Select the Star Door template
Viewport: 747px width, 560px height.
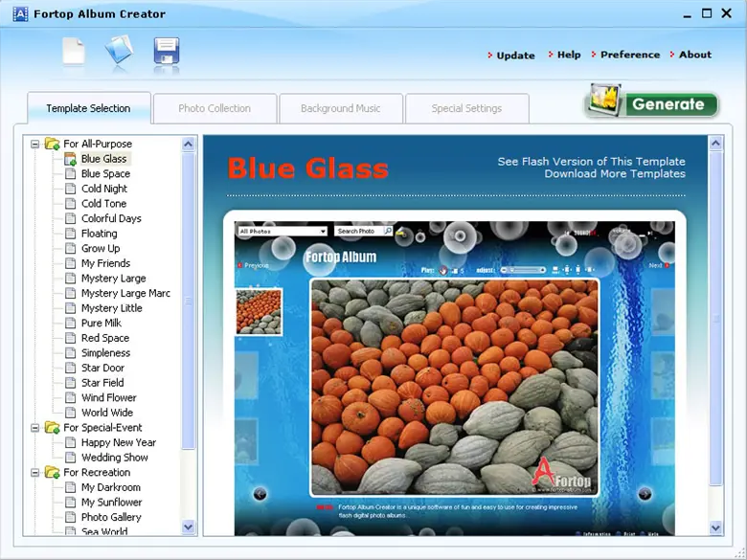click(x=102, y=368)
